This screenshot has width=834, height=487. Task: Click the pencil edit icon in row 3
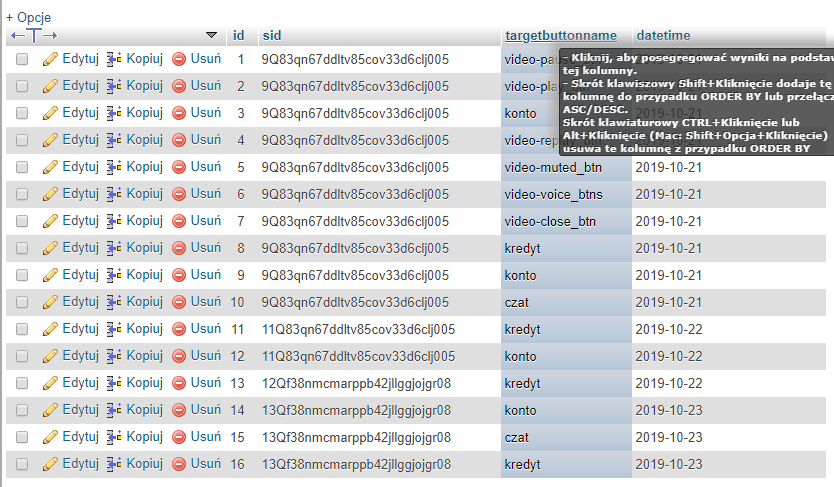tap(50, 113)
